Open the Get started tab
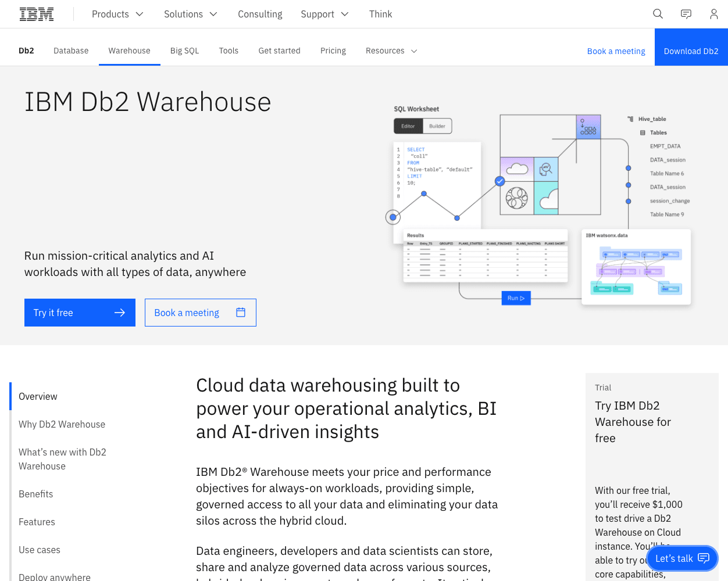This screenshot has height=581, width=728. click(280, 51)
